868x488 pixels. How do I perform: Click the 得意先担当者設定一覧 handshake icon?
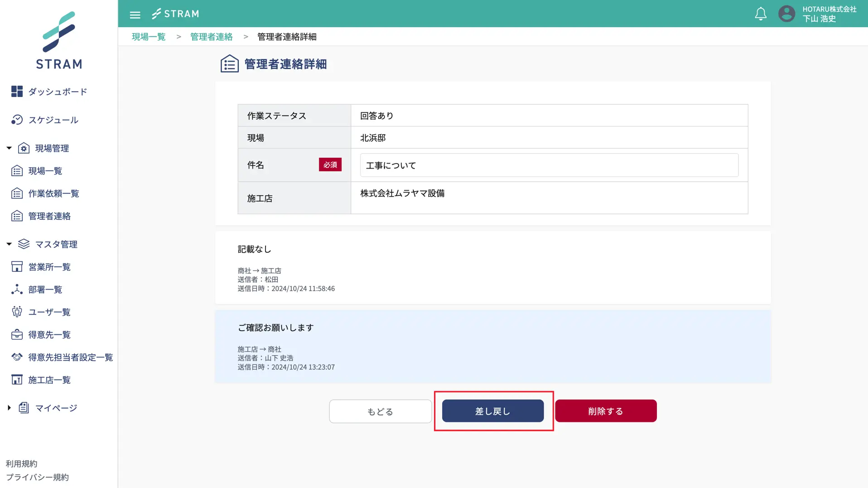point(17,357)
